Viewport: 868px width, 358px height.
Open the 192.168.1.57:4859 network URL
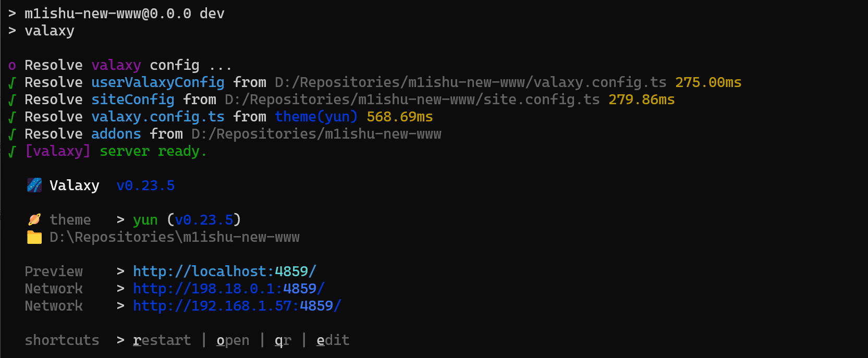coord(237,305)
